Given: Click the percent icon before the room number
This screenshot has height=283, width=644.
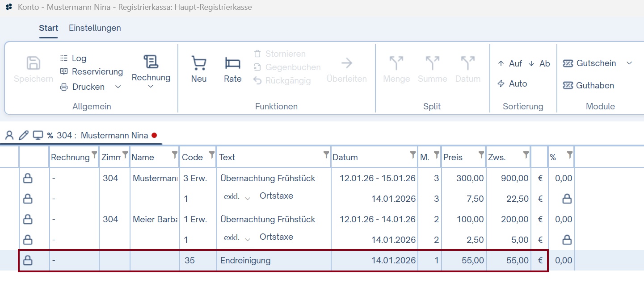Looking at the screenshot, I should (51, 135).
